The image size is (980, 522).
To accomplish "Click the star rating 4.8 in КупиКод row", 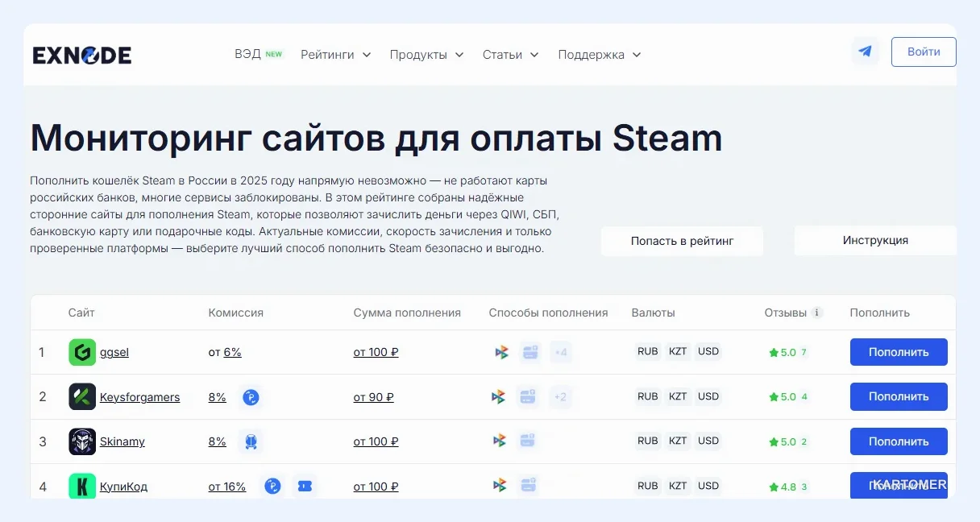I will pos(783,487).
